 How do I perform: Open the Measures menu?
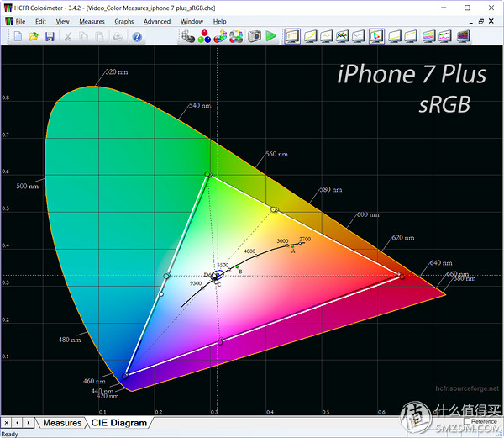tap(92, 21)
